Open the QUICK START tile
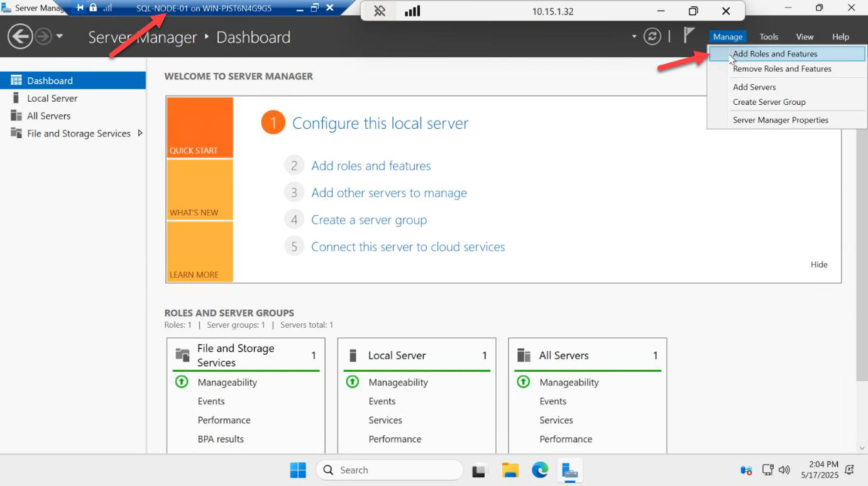This screenshot has width=868, height=486. point(200,127)
